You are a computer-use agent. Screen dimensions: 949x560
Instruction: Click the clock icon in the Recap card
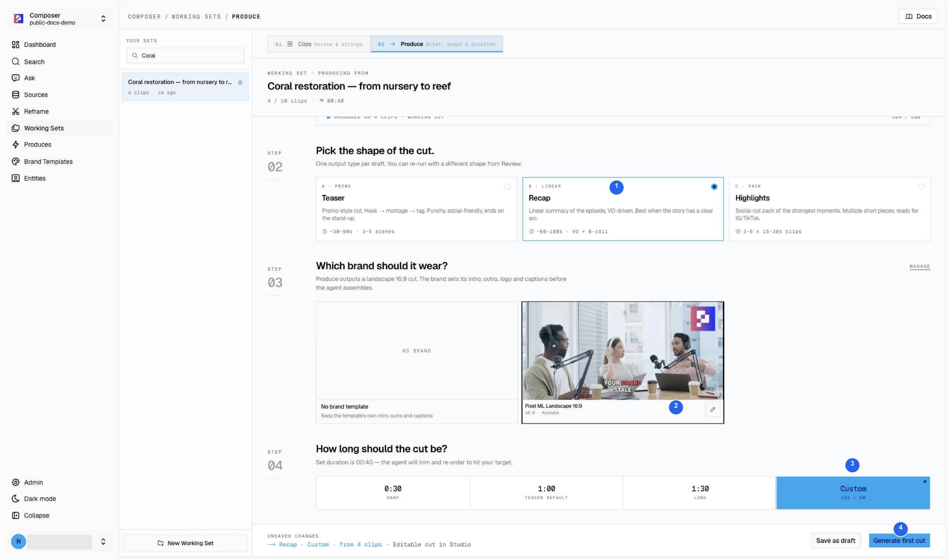[x=531, y=231]
